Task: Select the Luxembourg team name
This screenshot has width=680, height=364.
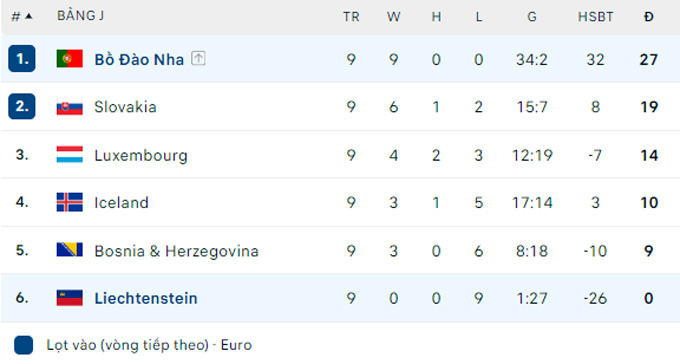Action: coord(141,155)
